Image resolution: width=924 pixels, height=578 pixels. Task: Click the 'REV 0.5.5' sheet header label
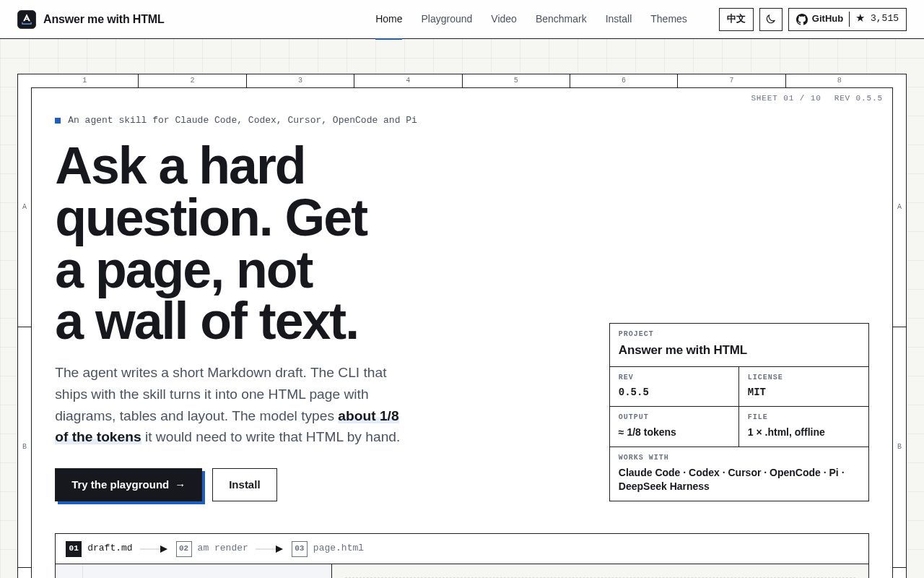point(858,98)
